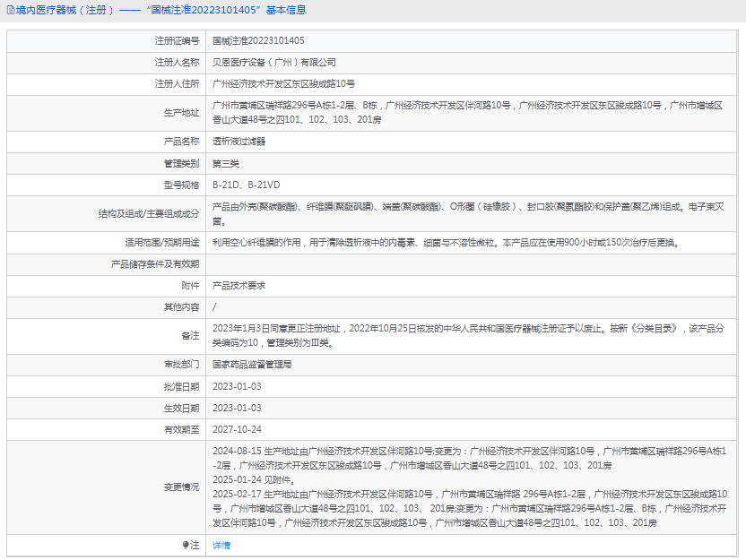Image resolution: width=746 pixels, height=560 pixels.
Task: Click the 其他内容 label
Action: [x=181, y=307]
